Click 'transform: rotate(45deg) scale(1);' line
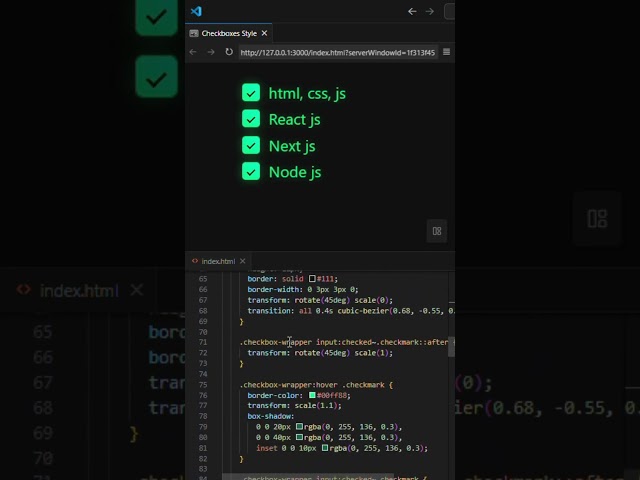Image resolution: width=640 pixels, height=480 pixels. pyautogui.click(x=320, y=353)
